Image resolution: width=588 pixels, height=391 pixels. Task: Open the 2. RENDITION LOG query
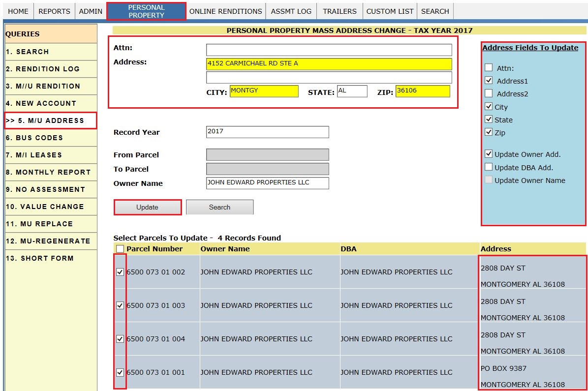tap(51, 69)
